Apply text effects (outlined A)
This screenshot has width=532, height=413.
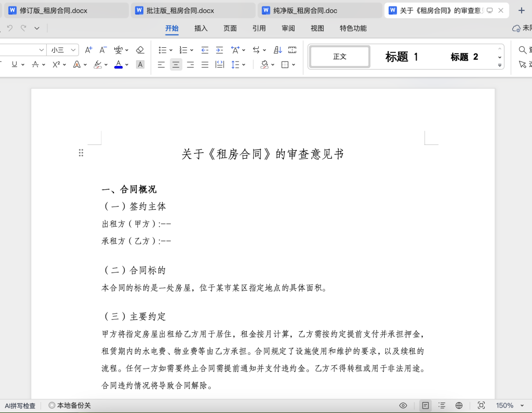77,65
